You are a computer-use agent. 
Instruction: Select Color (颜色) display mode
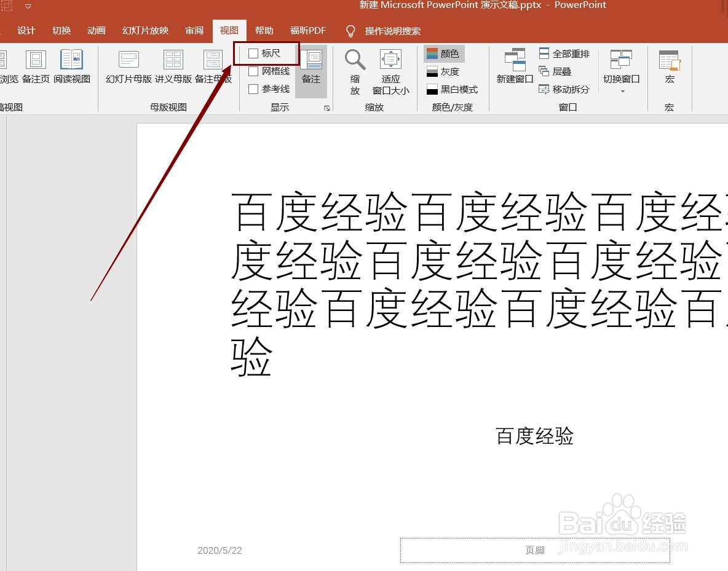(x=444, y=54)
